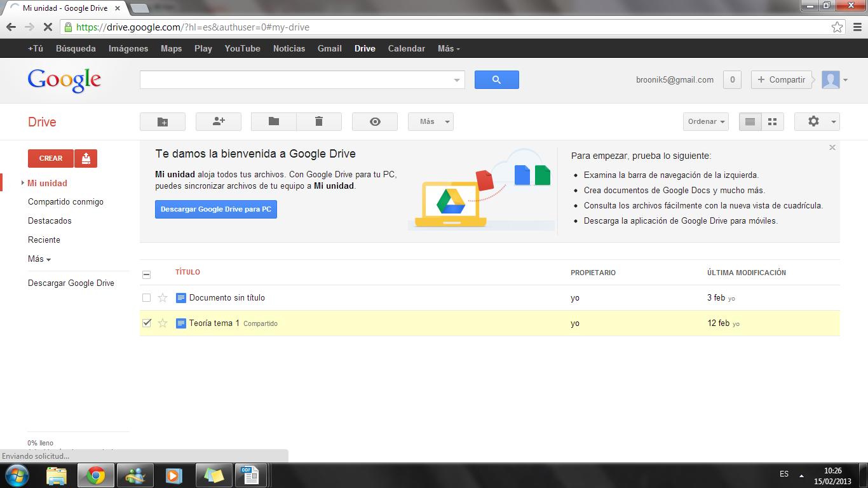
Task: Click the new folder toolbar icon
Action: click(163, 121)
